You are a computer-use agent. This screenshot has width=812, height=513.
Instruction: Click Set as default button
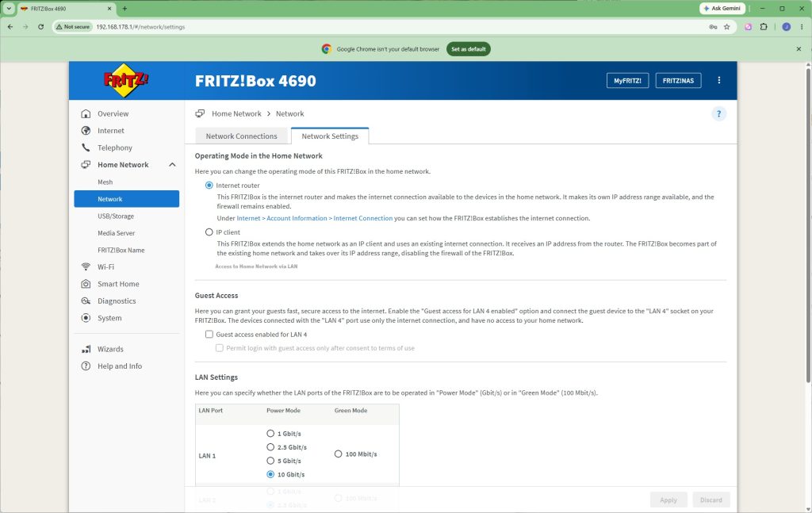(x=468, y=49)
